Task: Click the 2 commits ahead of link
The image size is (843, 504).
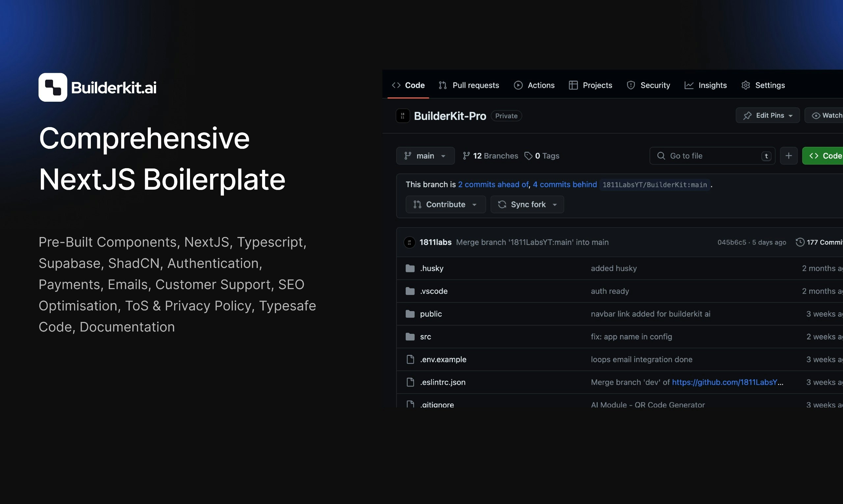Action: [493, 184]
